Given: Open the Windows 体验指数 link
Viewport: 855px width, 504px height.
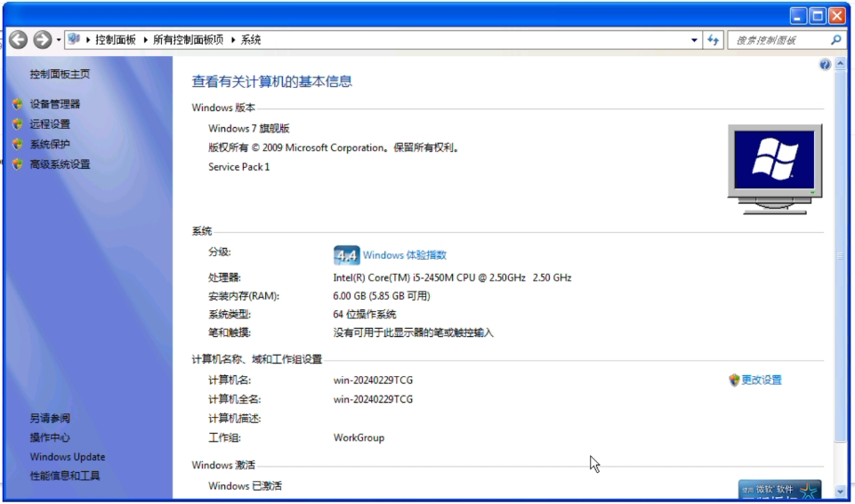Looking at the screenshot, I should point(405,255).
